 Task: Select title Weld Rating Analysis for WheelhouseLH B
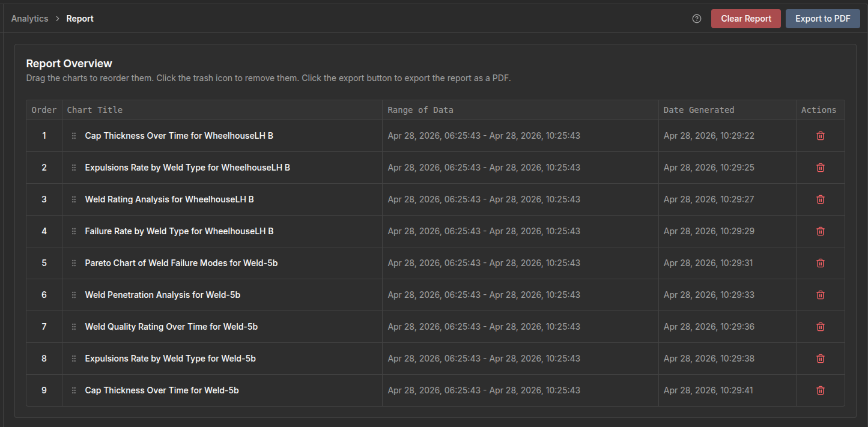[x=169, y=199]
